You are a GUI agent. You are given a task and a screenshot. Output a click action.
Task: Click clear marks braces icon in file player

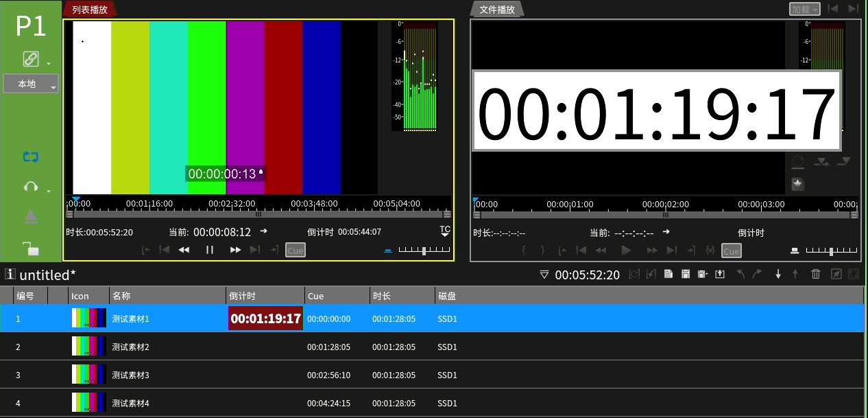click(710, 251)
